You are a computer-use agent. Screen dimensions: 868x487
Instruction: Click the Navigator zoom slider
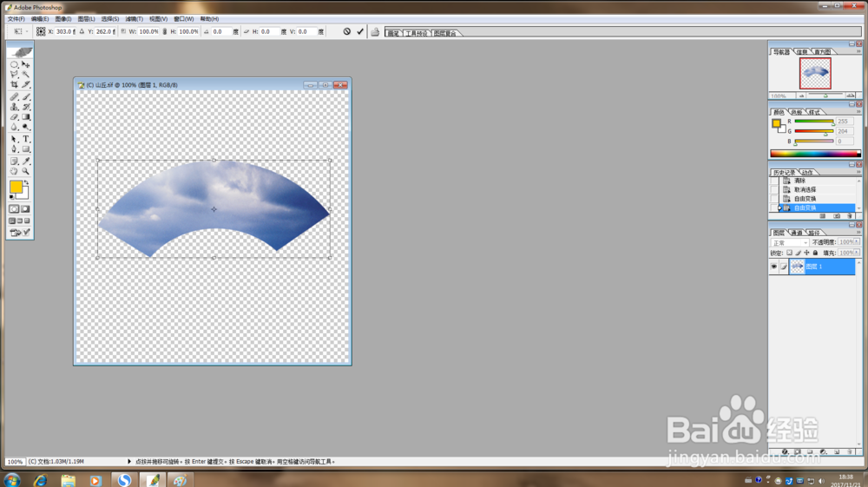point(825,95)
